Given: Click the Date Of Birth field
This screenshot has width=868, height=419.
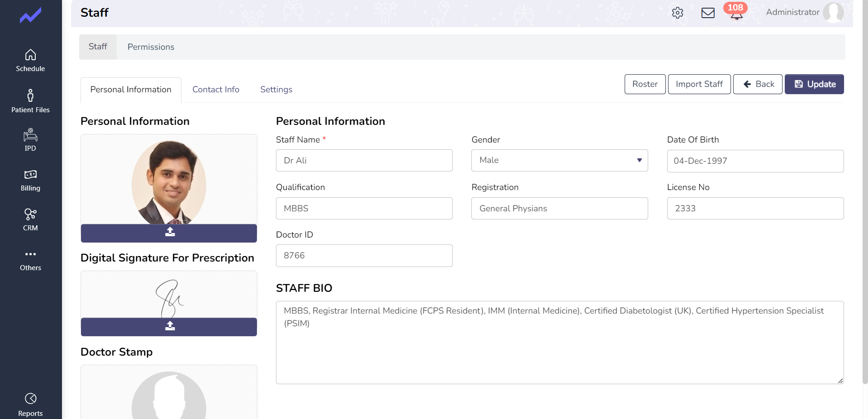Looking at the screenshot, I should 755,161.
